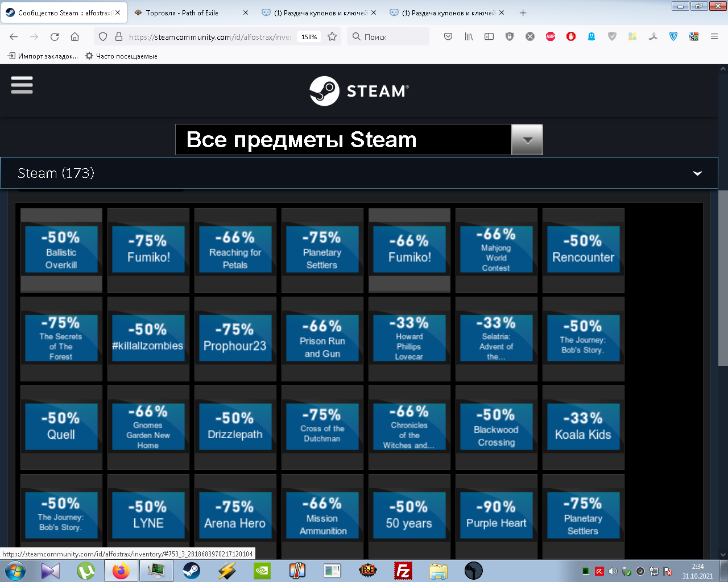Select the -75% Arena Hero coupon
Screen dimensions: 728x582
click(x=235, y=516)
